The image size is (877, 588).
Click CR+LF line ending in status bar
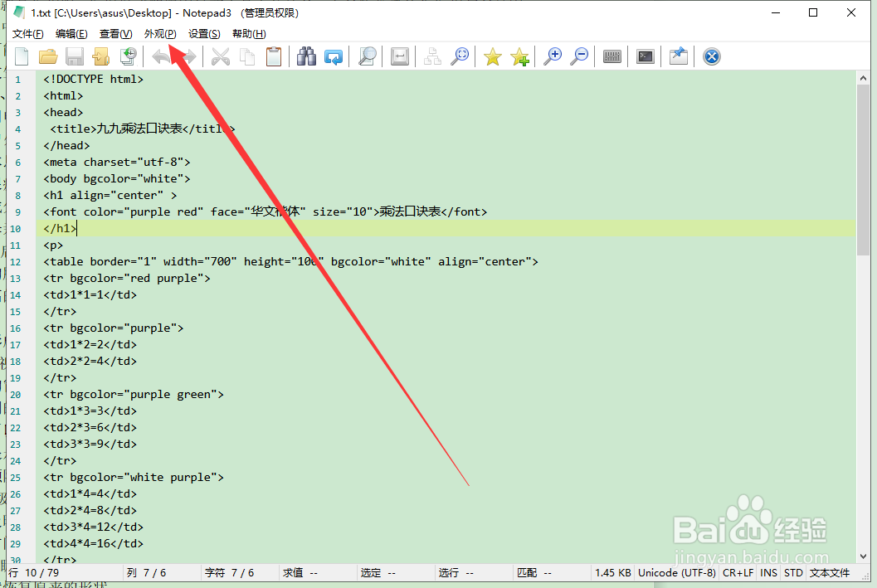[738, 572]
